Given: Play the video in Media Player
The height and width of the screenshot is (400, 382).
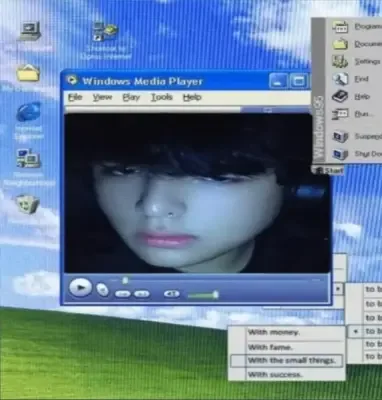Looking at the screenshot, I should (x=80, y=288).
